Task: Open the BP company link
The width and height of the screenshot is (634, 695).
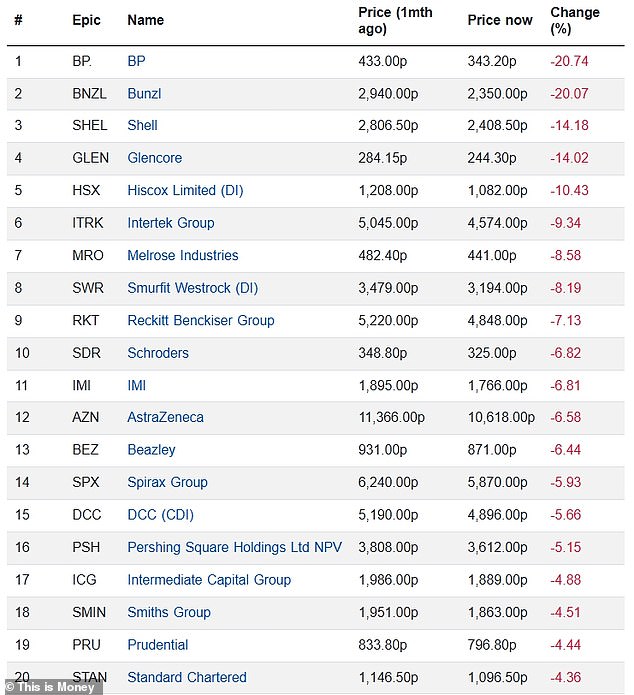Action: tap(137, 61)
